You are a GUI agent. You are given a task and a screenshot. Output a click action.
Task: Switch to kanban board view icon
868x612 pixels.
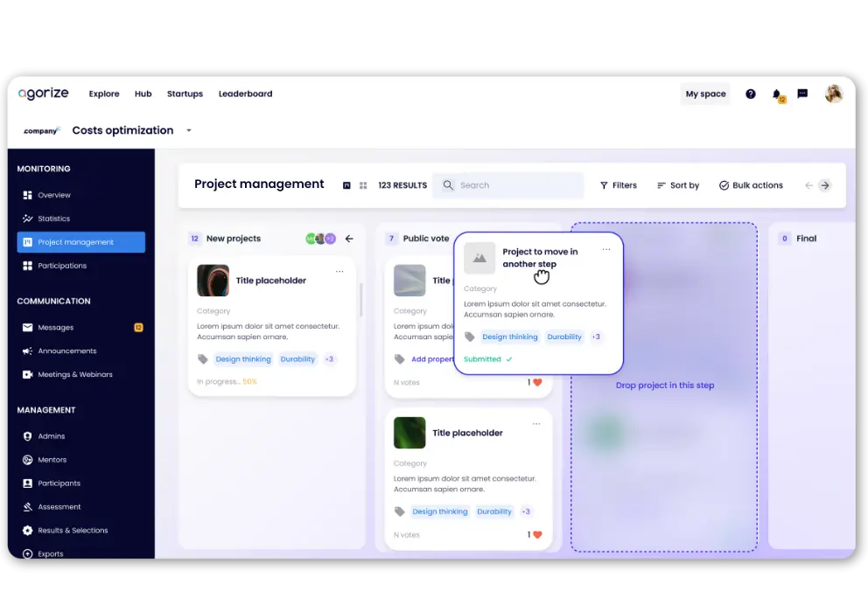(346, 185)
